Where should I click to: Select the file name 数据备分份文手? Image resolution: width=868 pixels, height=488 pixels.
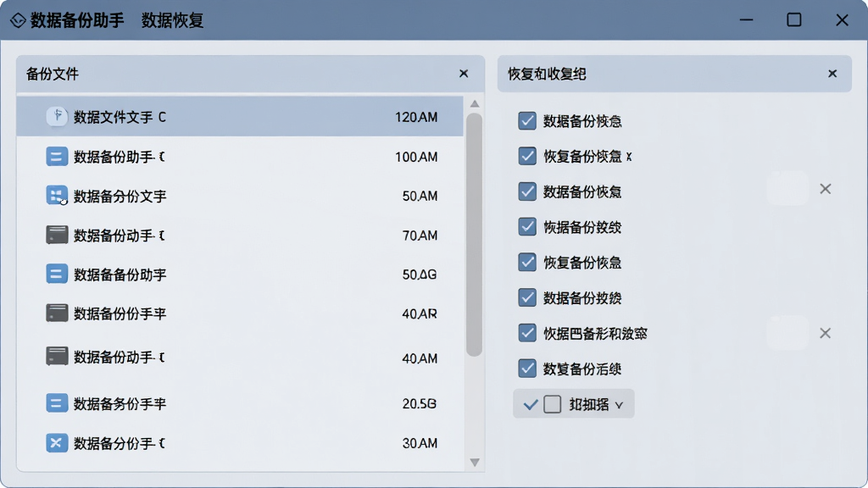pyautogui.click(x=120, y=196)
